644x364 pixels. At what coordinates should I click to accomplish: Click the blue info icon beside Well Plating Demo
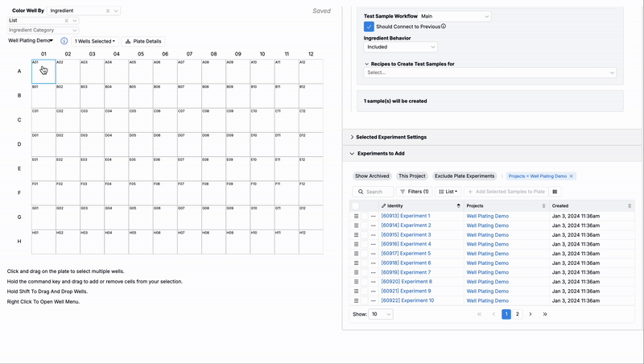[64, 41]
